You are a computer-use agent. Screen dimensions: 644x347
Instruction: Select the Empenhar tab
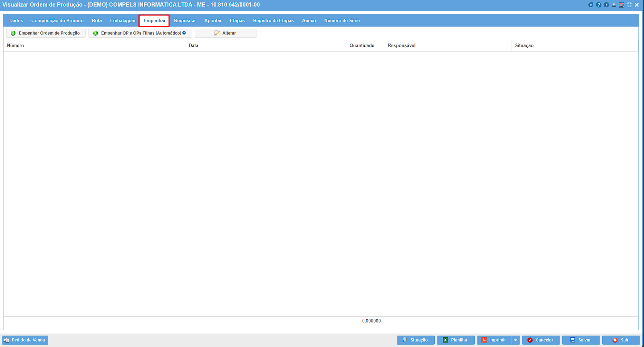[x=154, y=20]
